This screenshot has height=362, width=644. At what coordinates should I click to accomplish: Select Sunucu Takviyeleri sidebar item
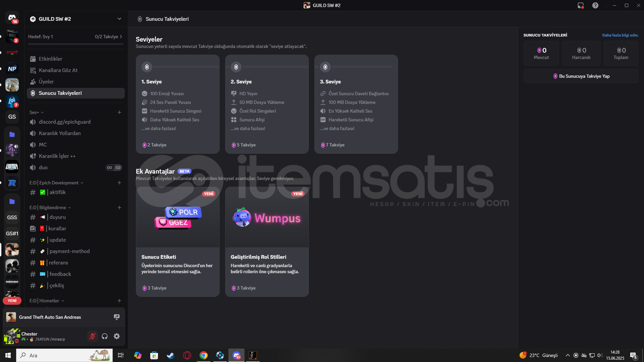76,93
